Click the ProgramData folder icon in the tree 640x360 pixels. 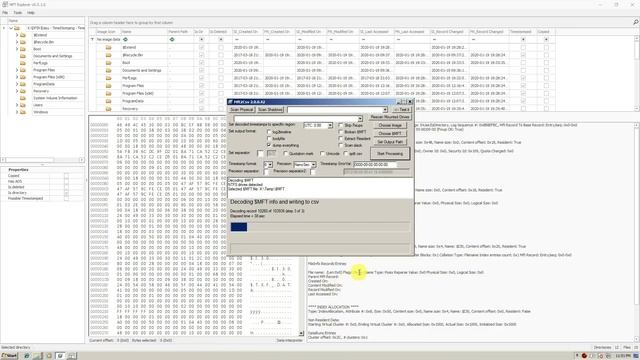pos(23,84)
